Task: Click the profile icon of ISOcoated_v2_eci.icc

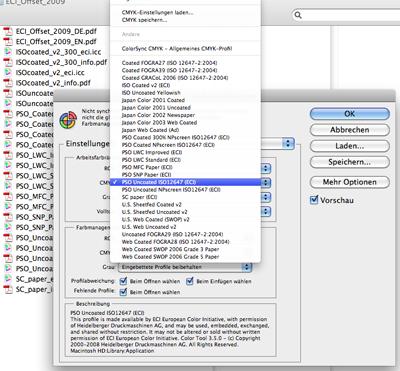Action: [8, 73]
